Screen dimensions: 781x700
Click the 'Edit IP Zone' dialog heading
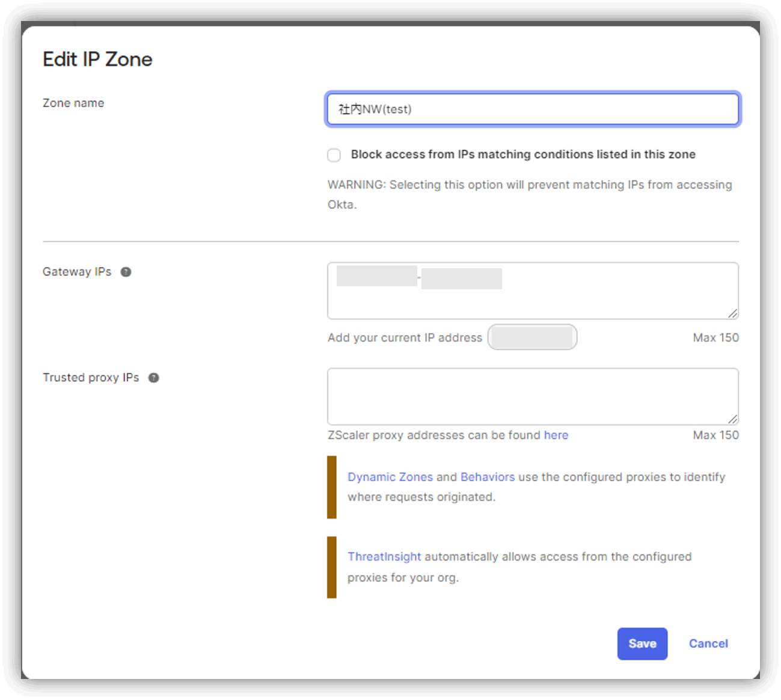point(97,60)
